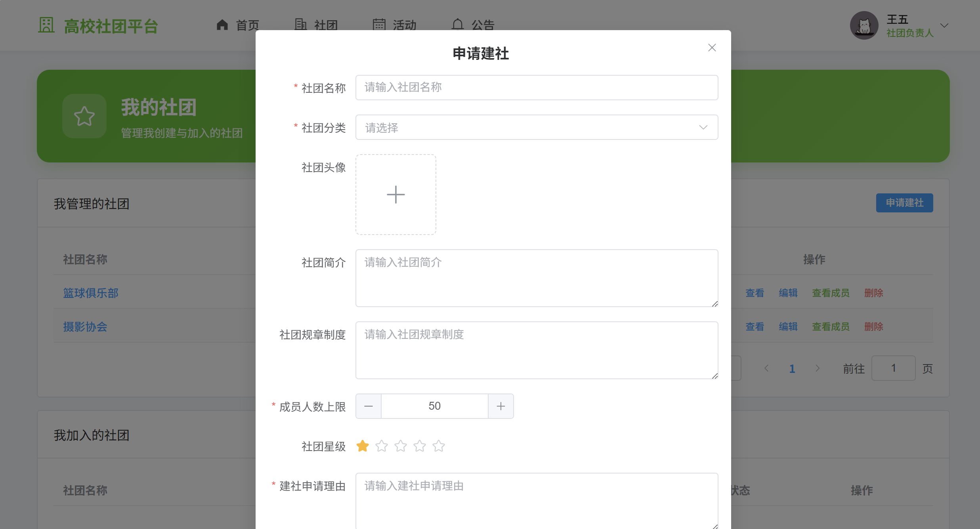
Task: Click the 高校社团平台 title text
Action: (x=111, y=26)
